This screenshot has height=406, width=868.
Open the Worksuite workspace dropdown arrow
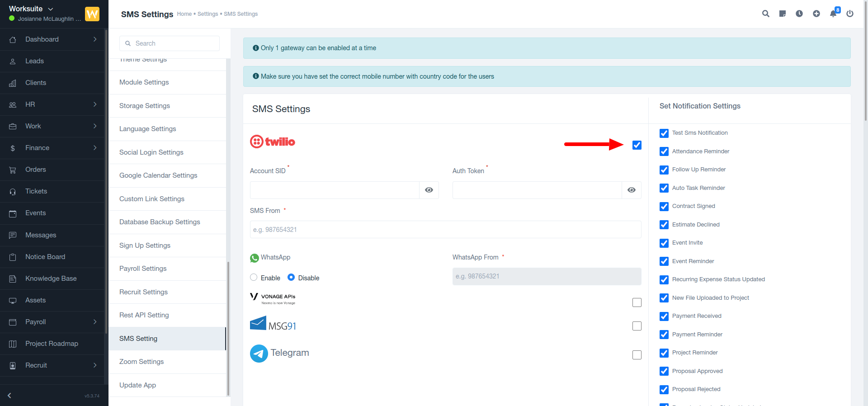pos(51,9)
